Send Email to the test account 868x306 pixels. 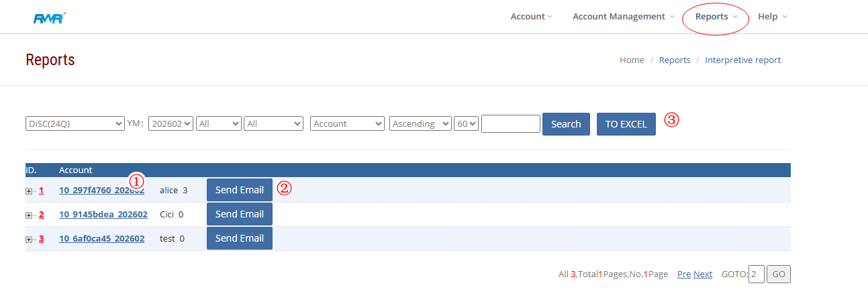239,238
